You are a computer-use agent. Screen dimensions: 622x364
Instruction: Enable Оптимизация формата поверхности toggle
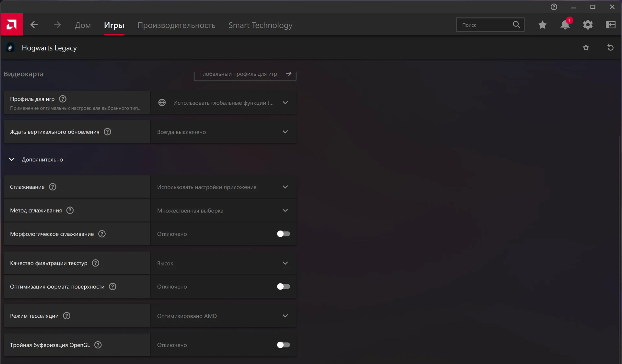283,287
